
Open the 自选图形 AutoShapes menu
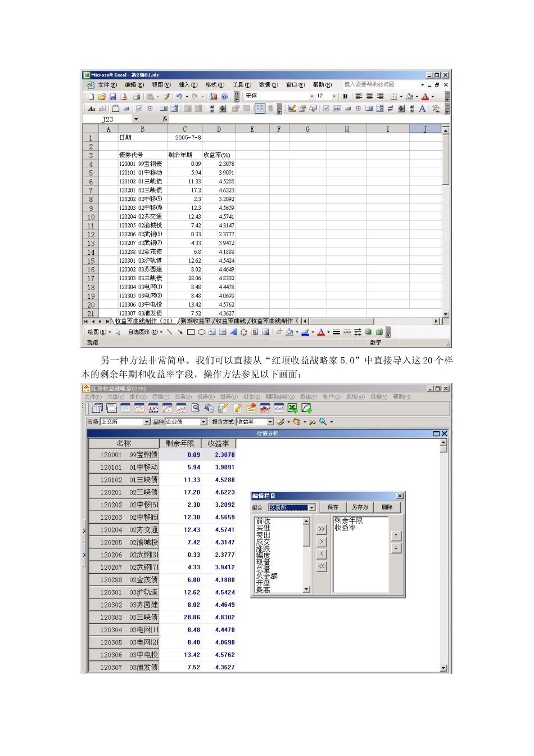[145, 332]
